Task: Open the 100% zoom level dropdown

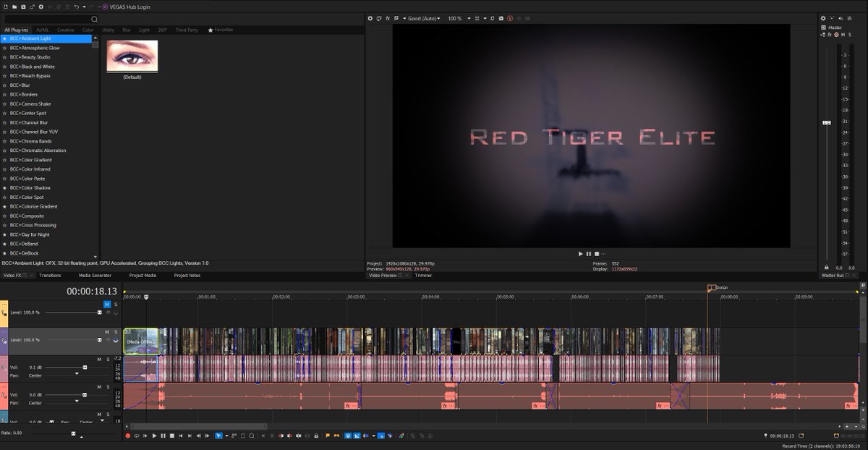Action: pyautogui.click(x=454, y=18)
